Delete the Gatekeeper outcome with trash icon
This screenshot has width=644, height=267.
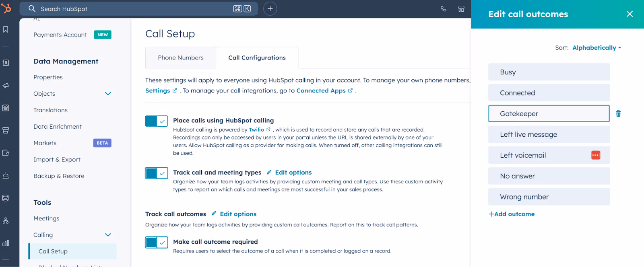point(618,114)
